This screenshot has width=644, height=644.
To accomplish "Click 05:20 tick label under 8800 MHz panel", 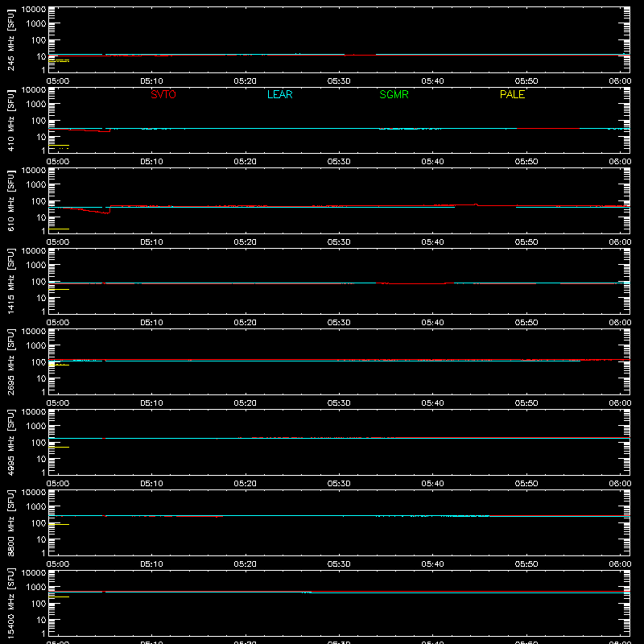I will pyautogui.click(x=246, y=564).
